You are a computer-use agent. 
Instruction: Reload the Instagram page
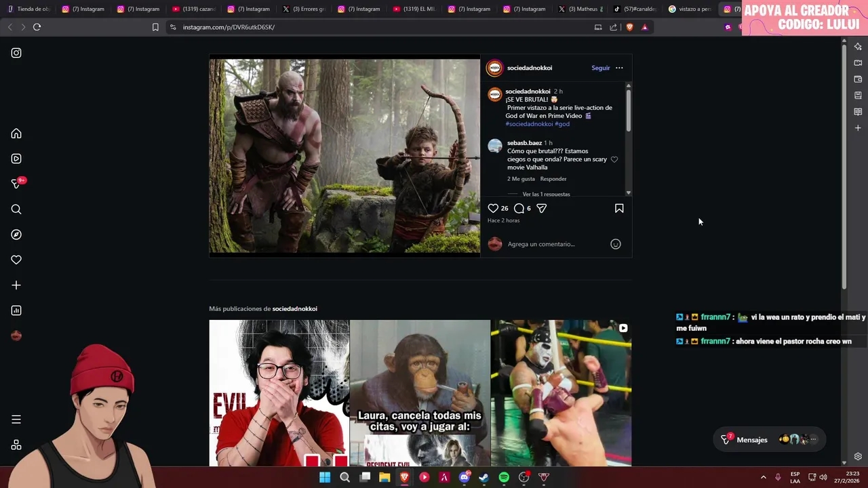pyautogui.click(x=37, y=27)
